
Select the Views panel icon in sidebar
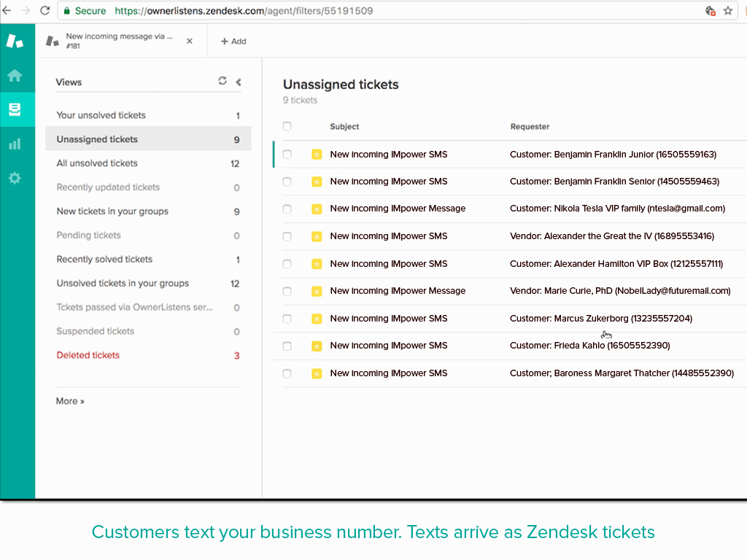15,109
